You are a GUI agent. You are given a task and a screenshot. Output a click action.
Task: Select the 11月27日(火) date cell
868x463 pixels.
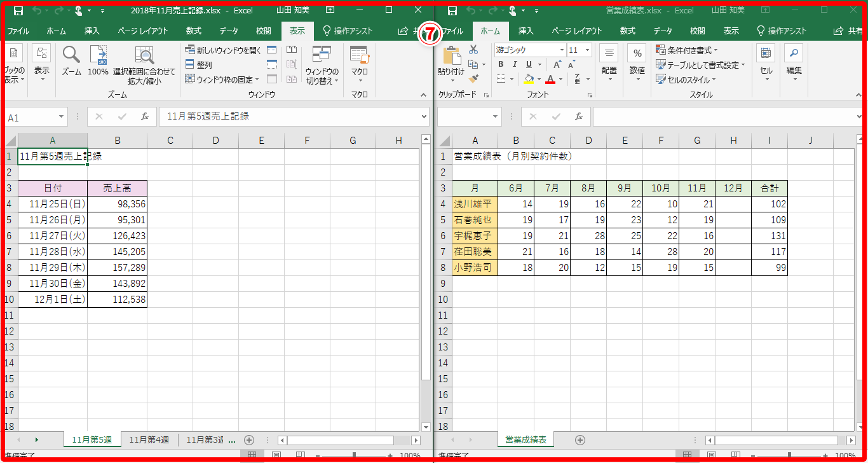click(x=53, y=236)
